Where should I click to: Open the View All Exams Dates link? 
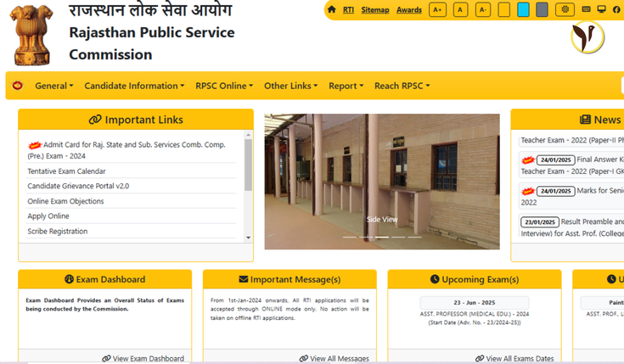(x=514, y=358)
